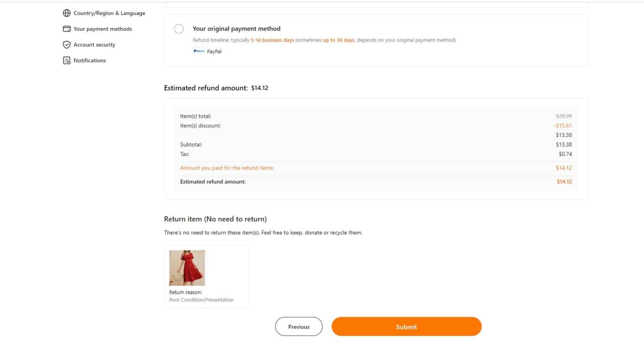Click Submit to send the refund request
644x345 pixels.
406,327
